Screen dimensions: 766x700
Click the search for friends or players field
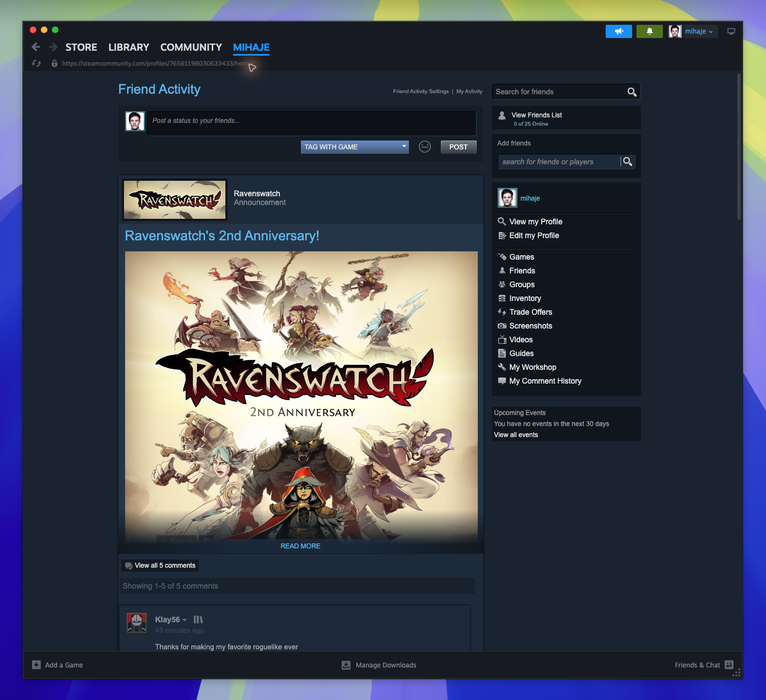[x=559, y=161]
